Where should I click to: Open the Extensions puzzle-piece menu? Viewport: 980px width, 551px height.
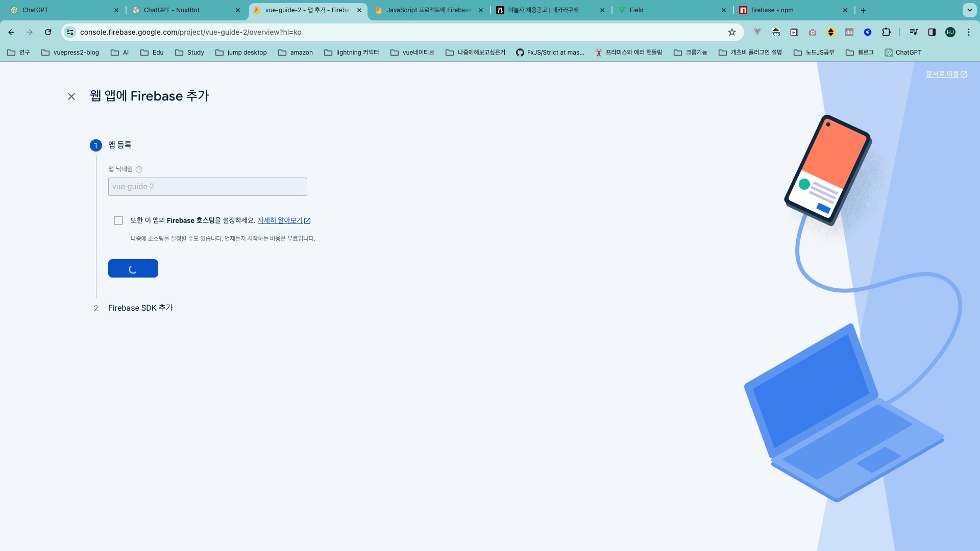[x=886, y=32]
